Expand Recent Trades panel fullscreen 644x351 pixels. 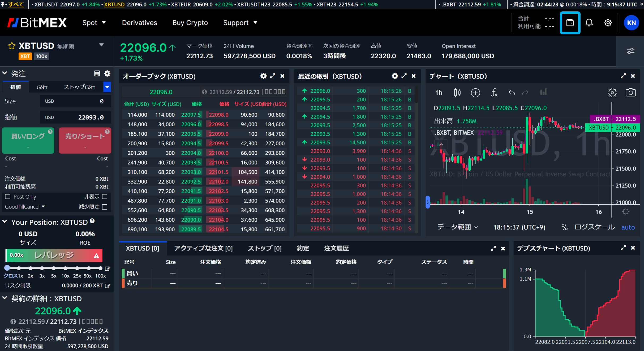coord(404,76)
